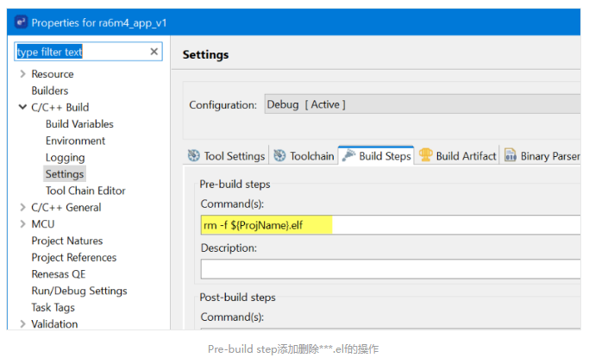
Task: Select C/C++ Build in the tree
Action: pos(60,108)
